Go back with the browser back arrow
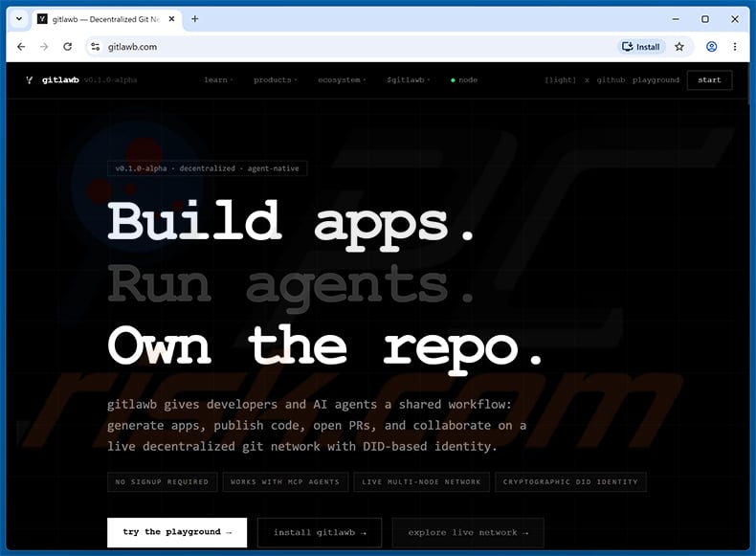Screen dimensions: 756x556 21,47
